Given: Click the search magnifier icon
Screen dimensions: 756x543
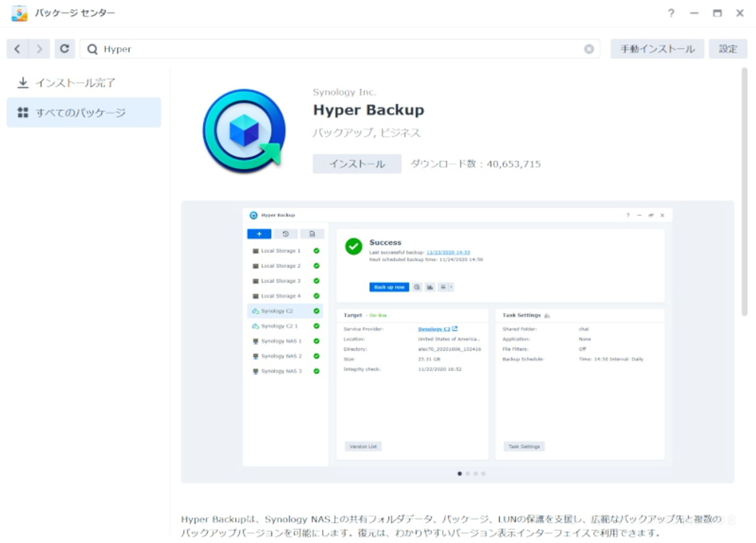Looking at the screenshot, I should pos(92,49).
